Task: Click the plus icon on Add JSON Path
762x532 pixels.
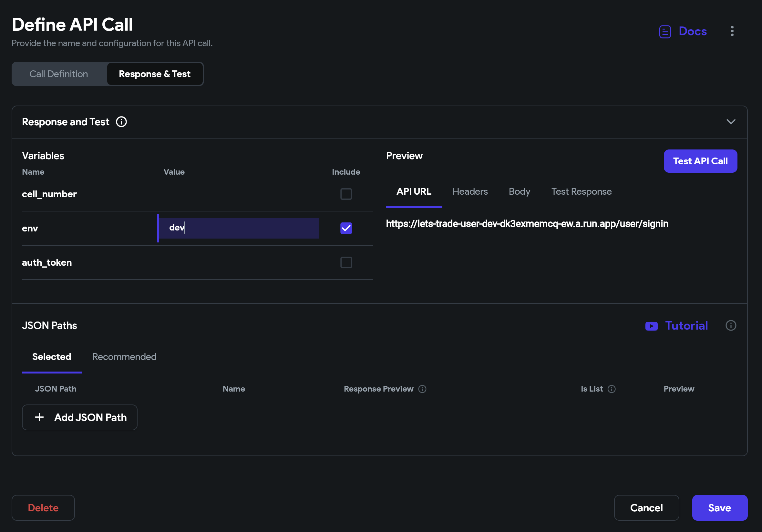Action: coord(39,417)
